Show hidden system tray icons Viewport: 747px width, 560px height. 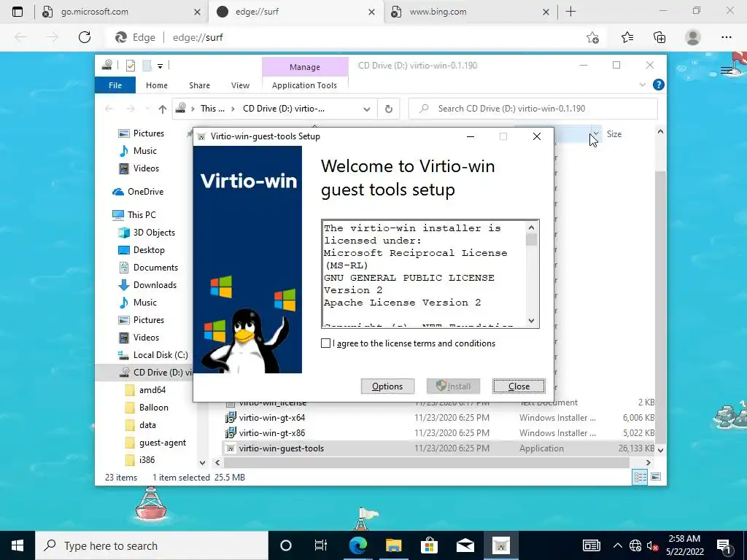tap(617, 545)
